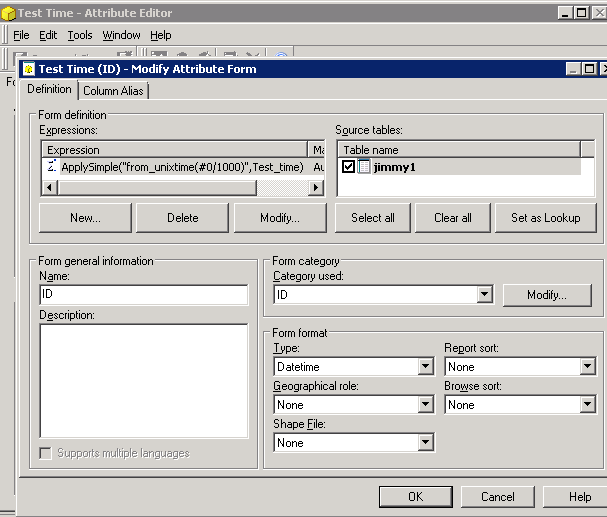Open the Category used dropdown
607x517 pixels.
484,294
